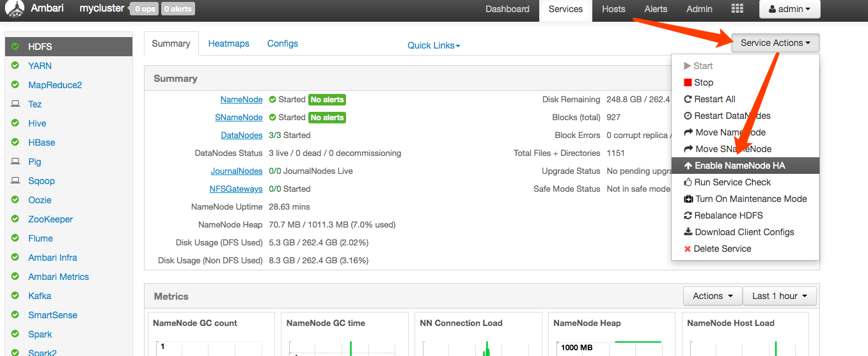Click the clock icon beside Restart DataNodes

click(688, 116)
